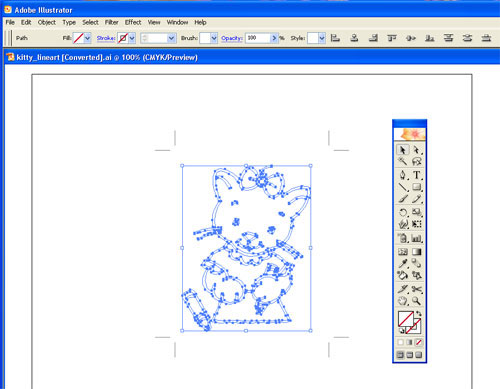This screenshot has height=389, width=500.
Task: Open the Type menu
Action: tap(69, 22)
